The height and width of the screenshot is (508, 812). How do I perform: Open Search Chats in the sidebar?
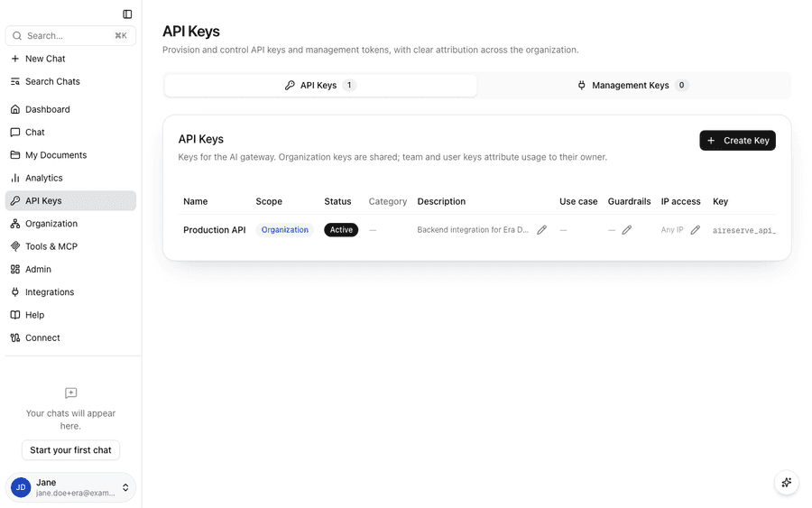[x=70, y=81]
